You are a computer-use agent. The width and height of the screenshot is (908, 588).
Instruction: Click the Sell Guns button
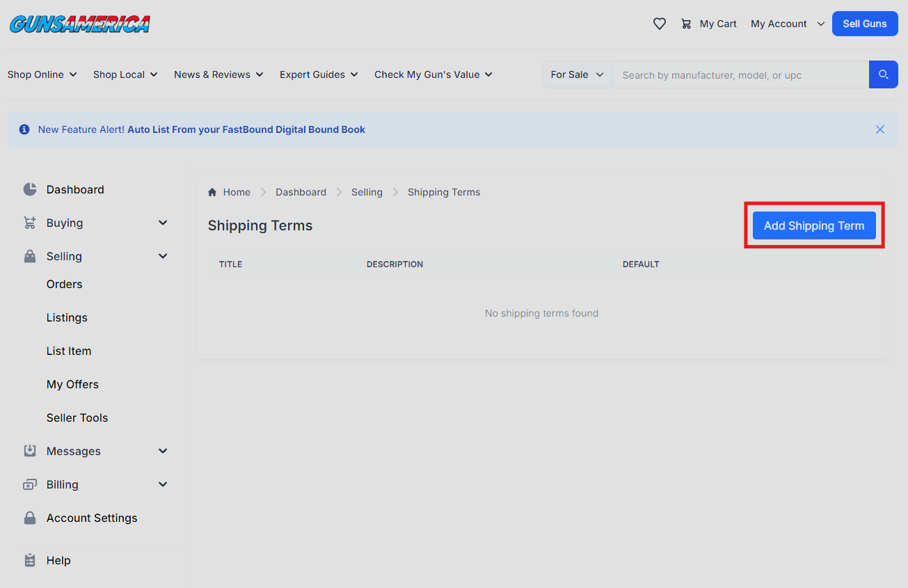[864, 23]
